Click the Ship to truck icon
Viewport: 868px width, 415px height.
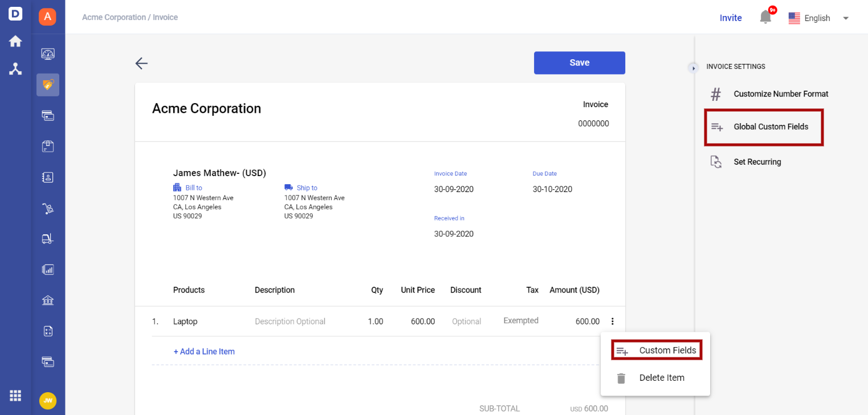[x=288, y=188]
